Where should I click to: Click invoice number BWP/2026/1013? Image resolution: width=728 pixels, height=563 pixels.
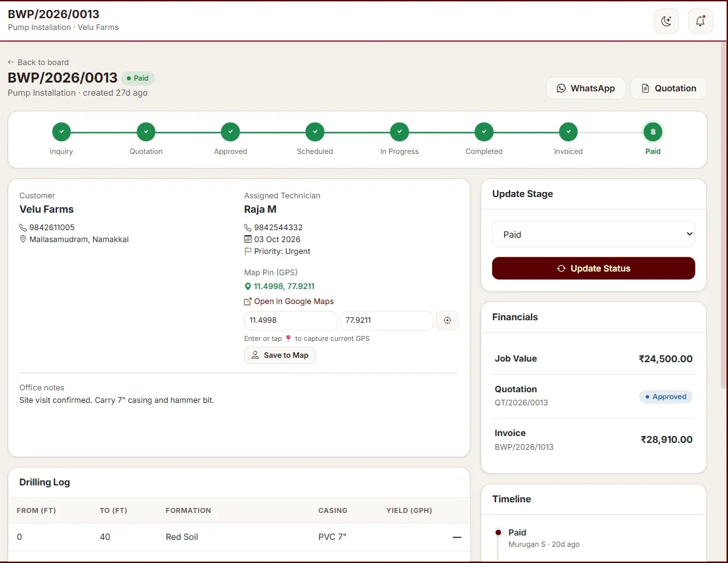click(523, 447)
